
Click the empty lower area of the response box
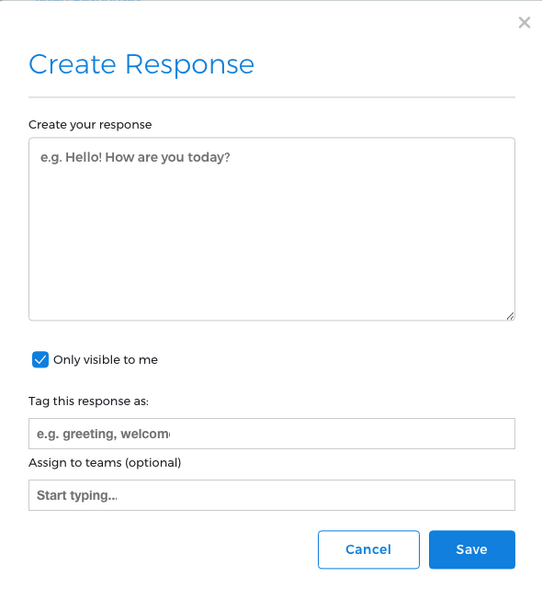click(x=272, y=267)
